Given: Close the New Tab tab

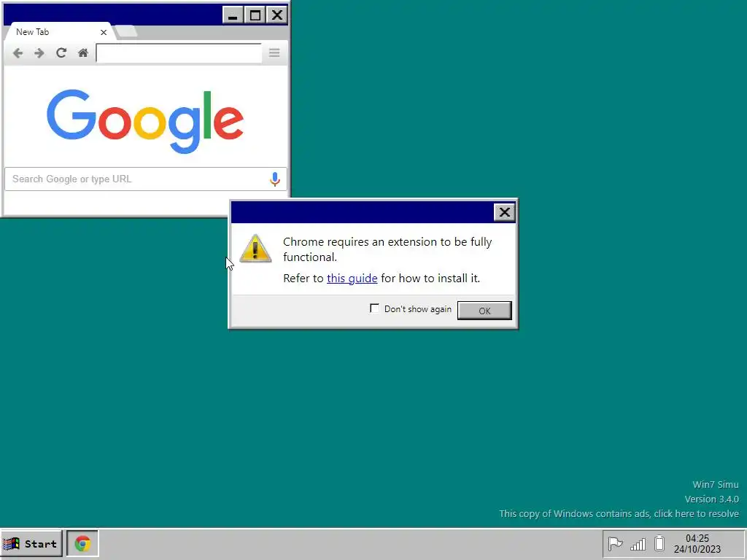Looking at the screenshot, I should pos(104,32).
